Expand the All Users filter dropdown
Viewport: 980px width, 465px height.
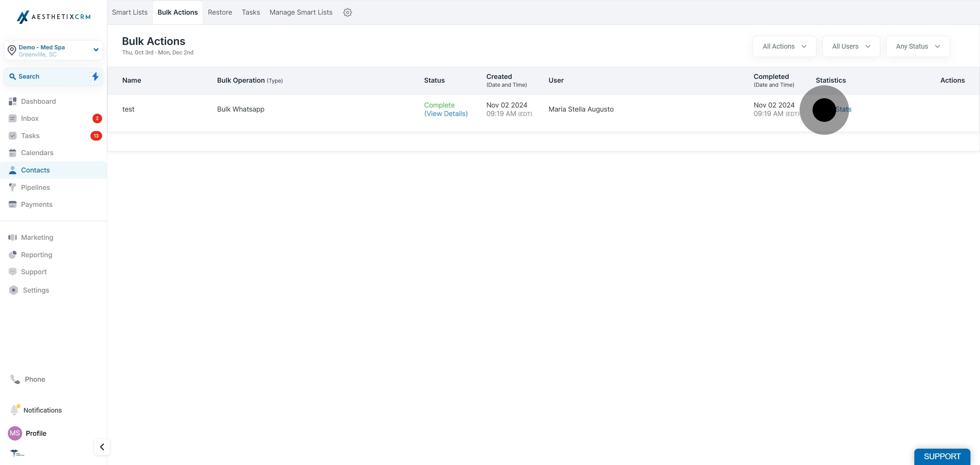point(851,46)
